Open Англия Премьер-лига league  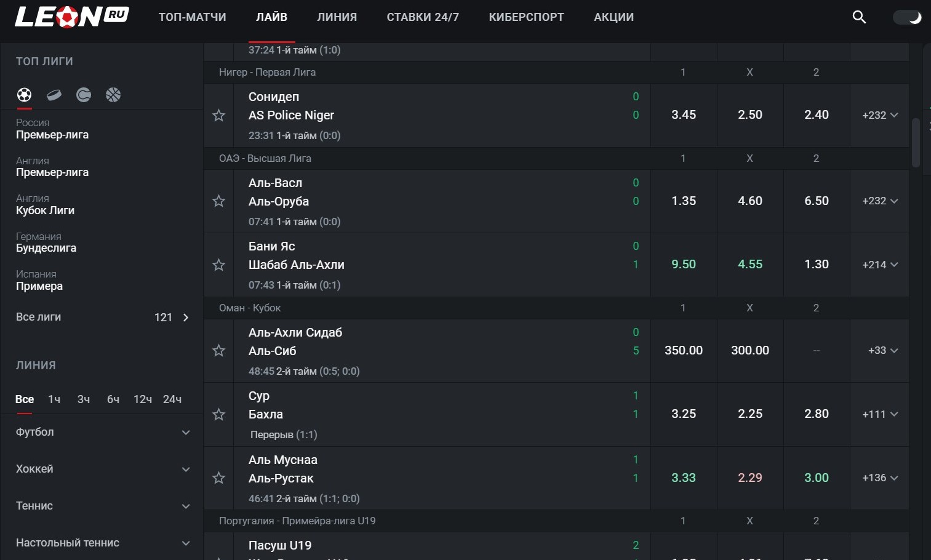(x=52, y=167)
